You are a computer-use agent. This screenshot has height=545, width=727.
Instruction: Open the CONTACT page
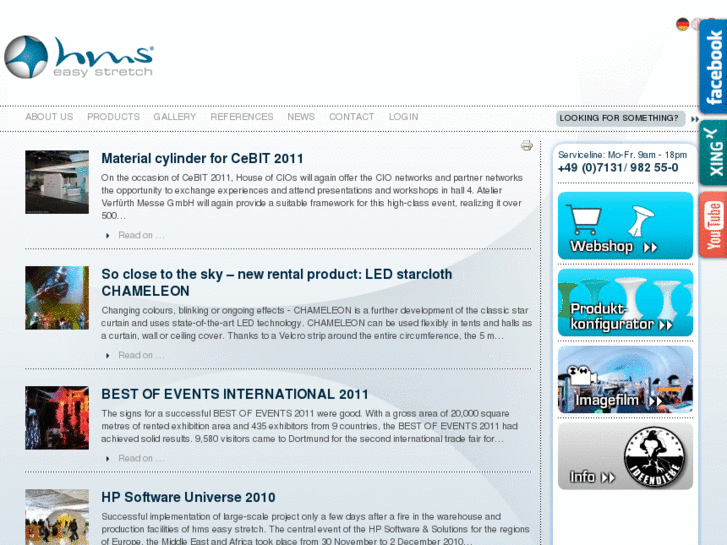(x=351, y=117)
